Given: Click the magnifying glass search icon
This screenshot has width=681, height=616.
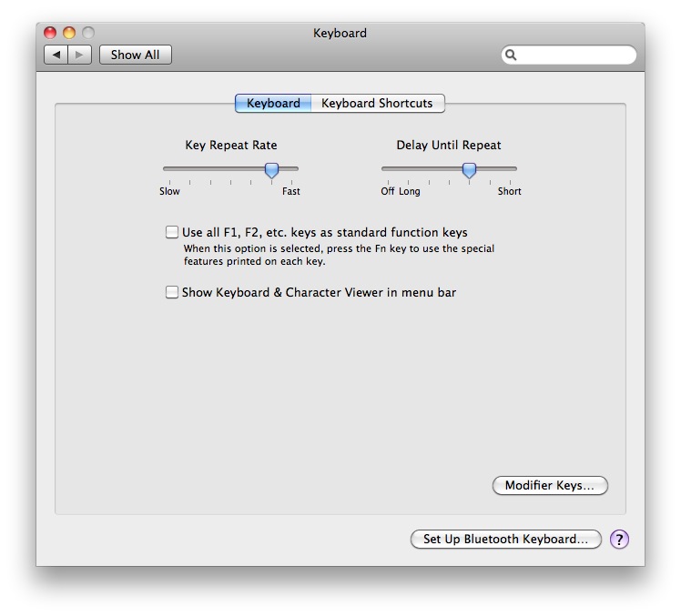Looking at the screenshot, I should click(511, 55).
